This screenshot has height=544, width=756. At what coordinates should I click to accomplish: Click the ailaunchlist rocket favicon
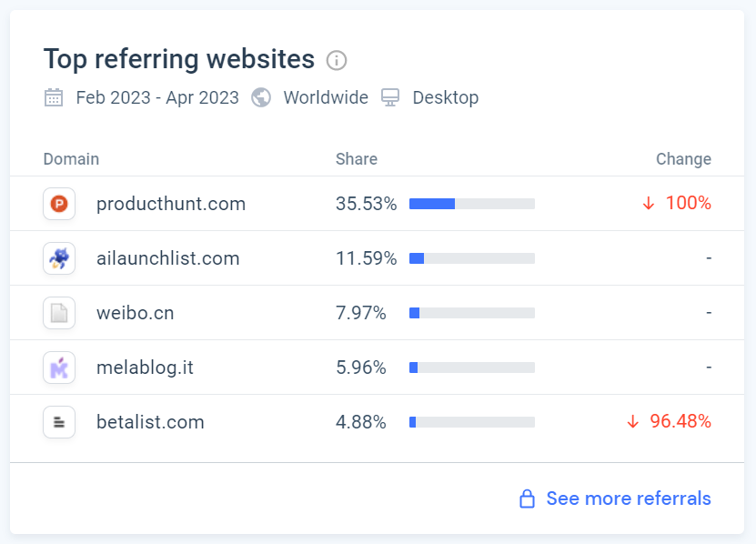tap(59, 258)
